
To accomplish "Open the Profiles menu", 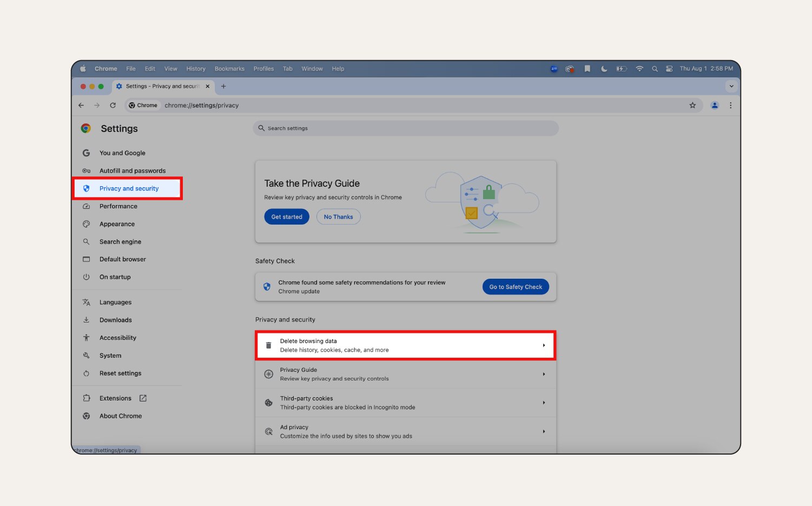I will (263, 69).
